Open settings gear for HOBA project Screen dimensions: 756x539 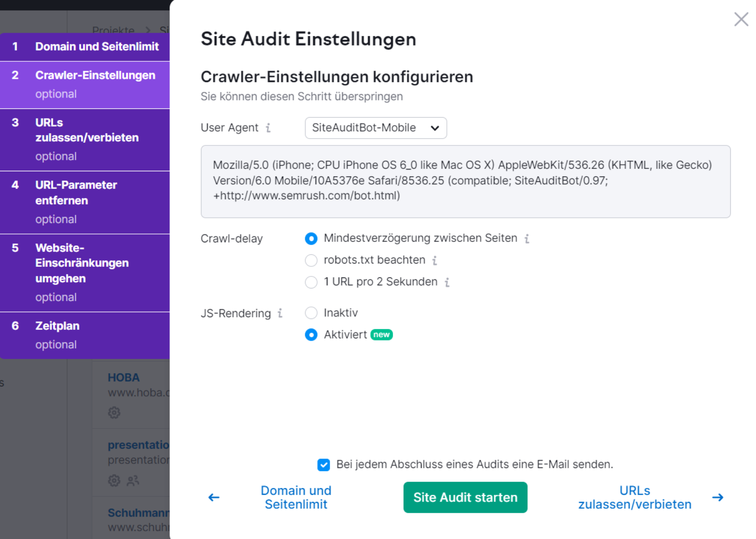pyautogui.click(x=114, y=412)
